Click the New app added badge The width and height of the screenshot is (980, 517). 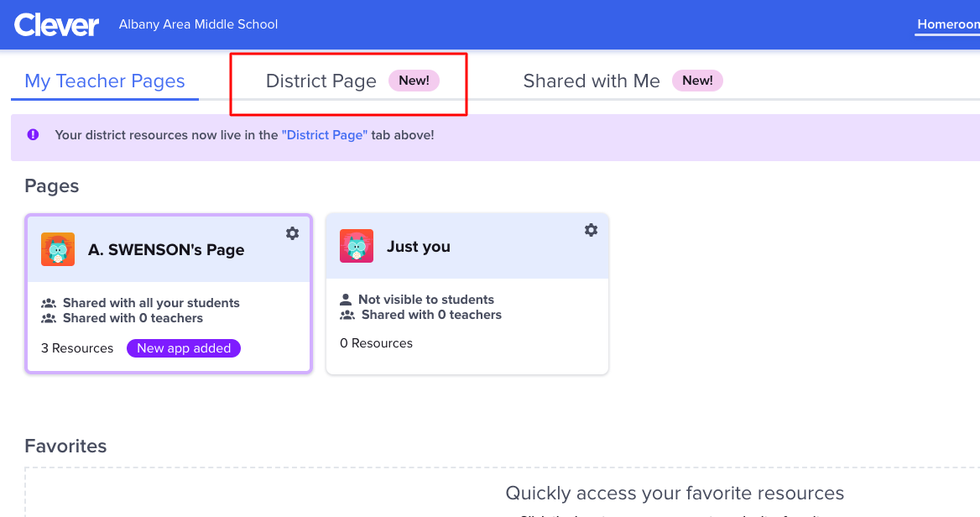pos(184,348)
